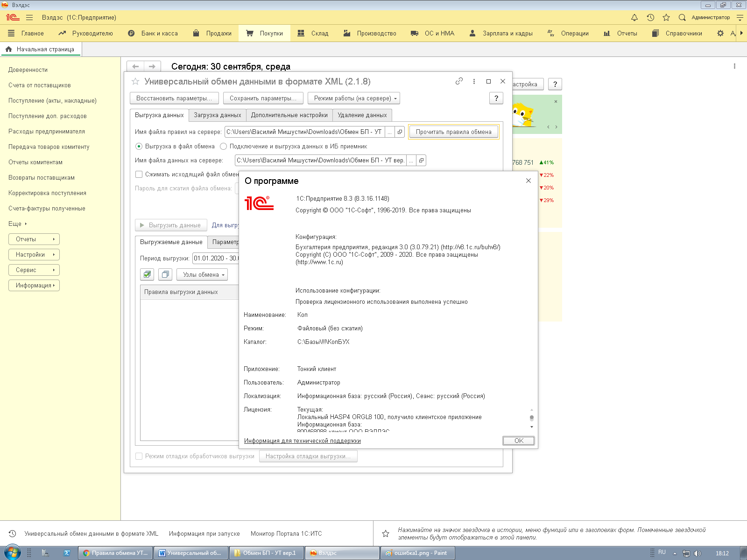
Task: Uncheck all export rules icon button
Action: [x=165, y=274]
